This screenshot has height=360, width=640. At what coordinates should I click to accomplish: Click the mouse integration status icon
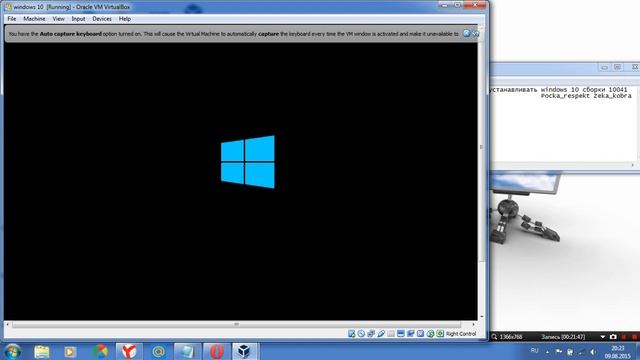(x=430, y=333)
